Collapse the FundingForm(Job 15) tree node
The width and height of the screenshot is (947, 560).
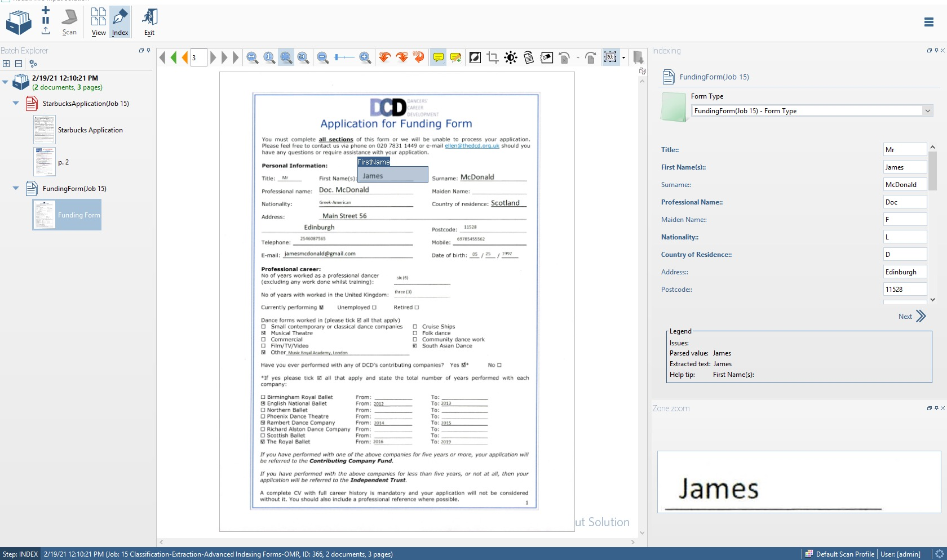[16, 188]
